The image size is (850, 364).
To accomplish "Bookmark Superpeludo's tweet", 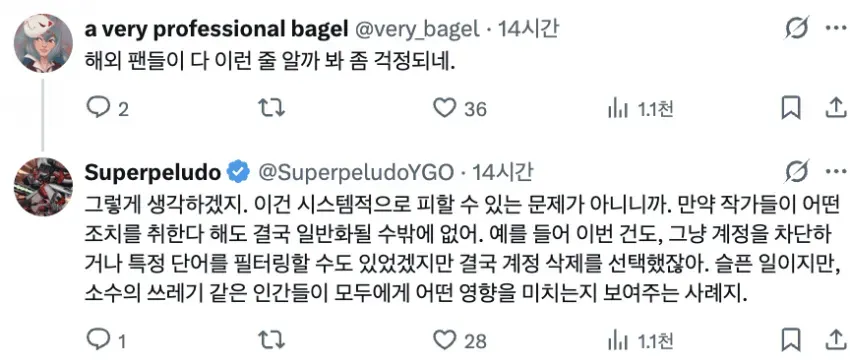I will coord(790,341).
